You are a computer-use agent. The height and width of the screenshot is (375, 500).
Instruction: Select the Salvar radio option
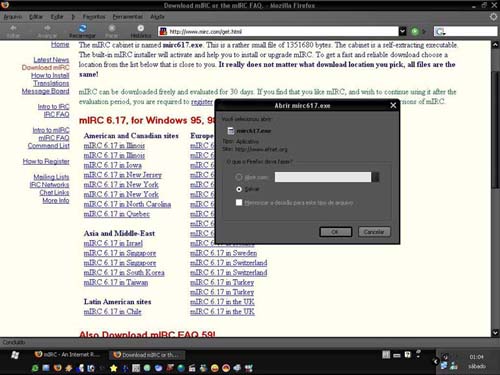click(239, 189)
